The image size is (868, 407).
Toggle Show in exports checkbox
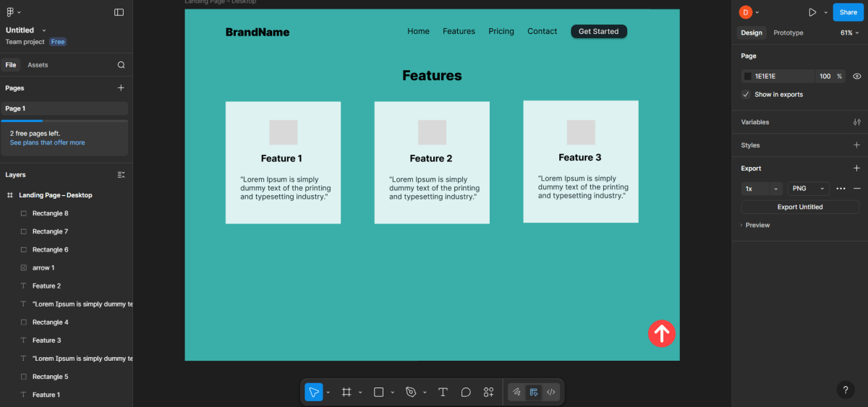click(x=746, y=95)
